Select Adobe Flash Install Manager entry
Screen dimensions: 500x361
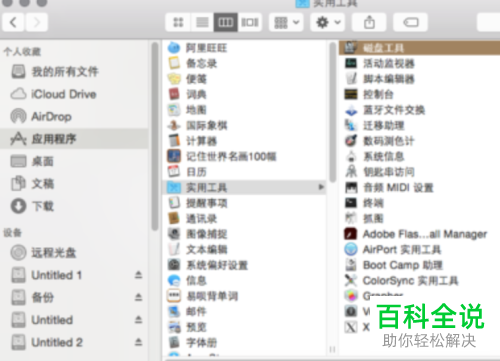[x=419, y=234]
